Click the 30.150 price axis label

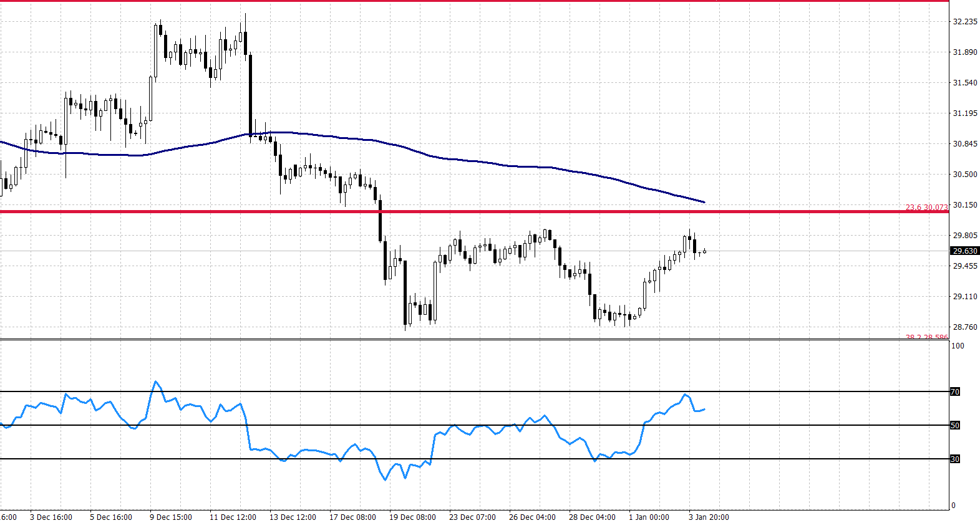964,204
